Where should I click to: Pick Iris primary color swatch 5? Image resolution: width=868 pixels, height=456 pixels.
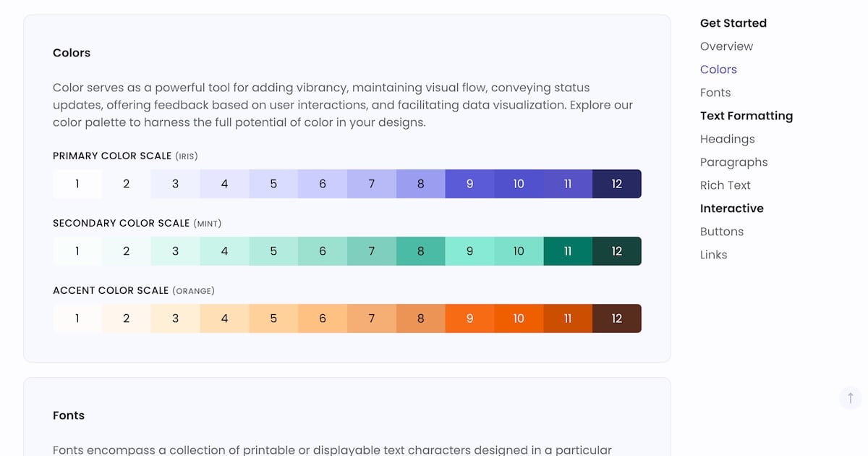click(273, 184)
